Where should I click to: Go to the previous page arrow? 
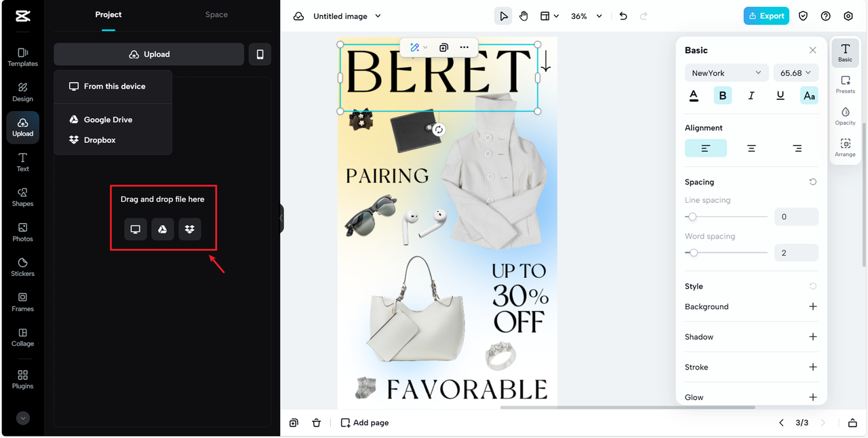(x=781, y=422)
